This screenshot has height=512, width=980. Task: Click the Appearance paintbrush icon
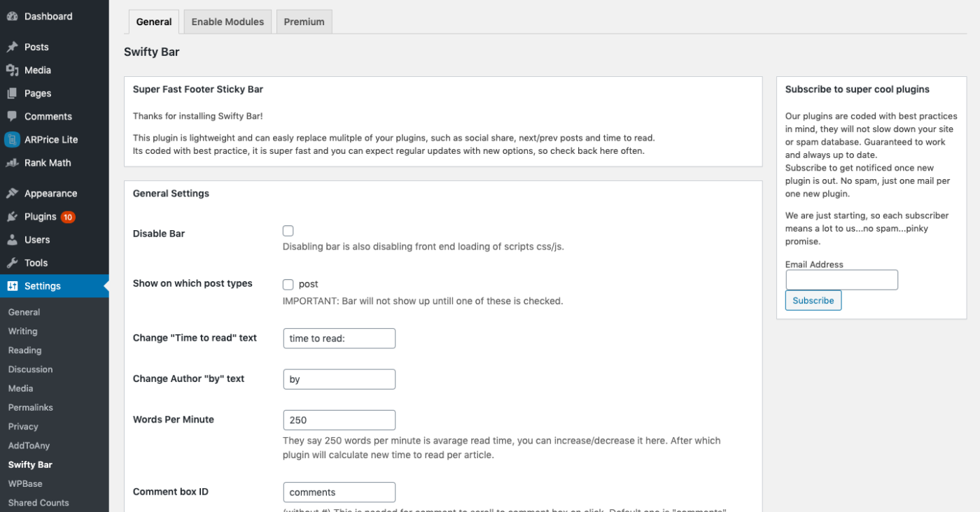click(x=12, y=193)
